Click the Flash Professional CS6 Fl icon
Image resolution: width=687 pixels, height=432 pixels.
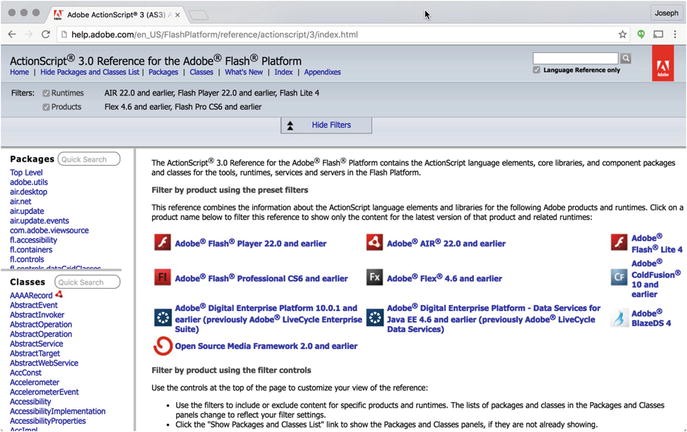[163, 277]
